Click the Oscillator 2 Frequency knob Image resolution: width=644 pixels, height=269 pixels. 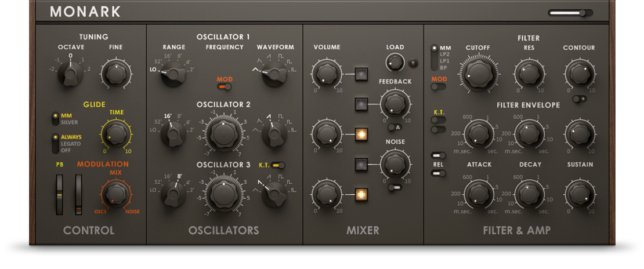[x=223, y=134]
